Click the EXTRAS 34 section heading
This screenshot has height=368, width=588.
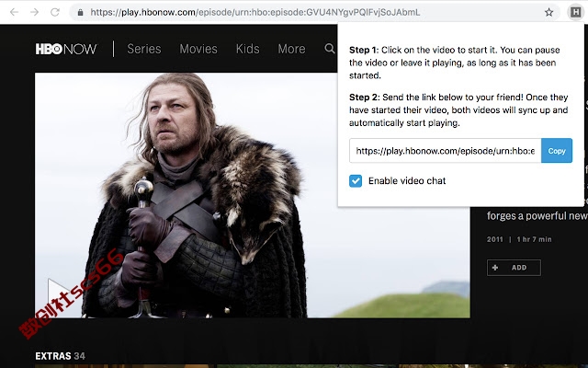tap(60, 356)
